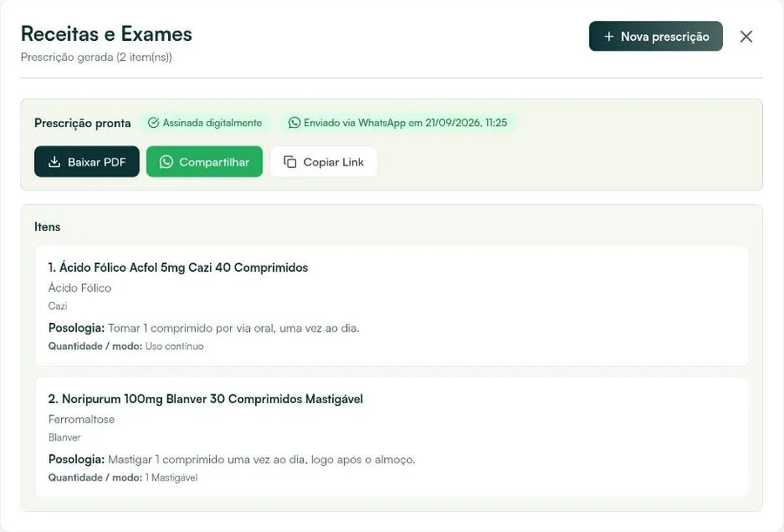
Task: Click the Uso contínuo quantity text
Action: (x=174, y=346)
